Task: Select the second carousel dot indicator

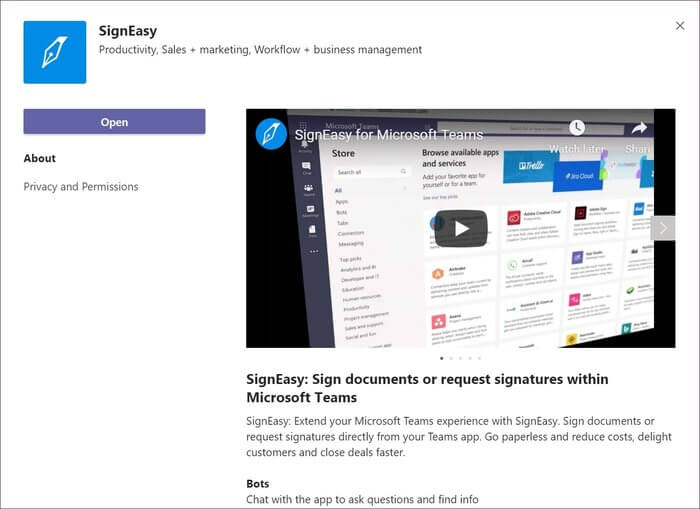Action: click(x=451, y=358)
